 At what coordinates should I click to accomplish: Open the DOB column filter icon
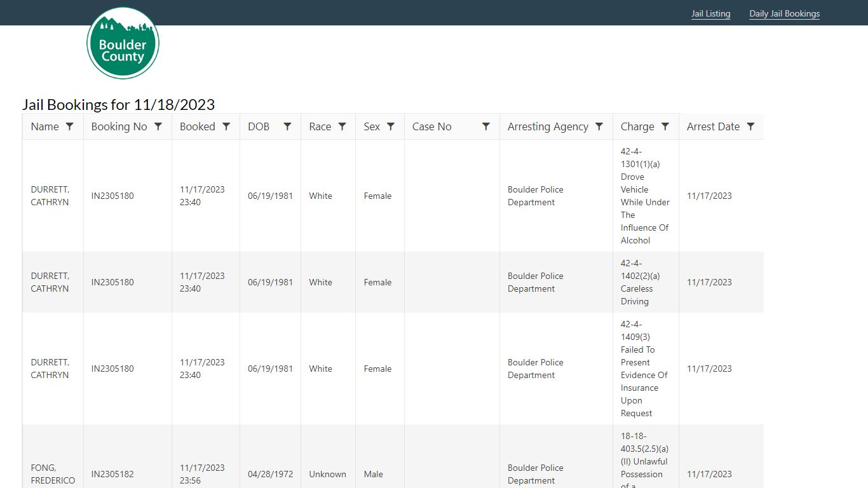click(287, 126)
